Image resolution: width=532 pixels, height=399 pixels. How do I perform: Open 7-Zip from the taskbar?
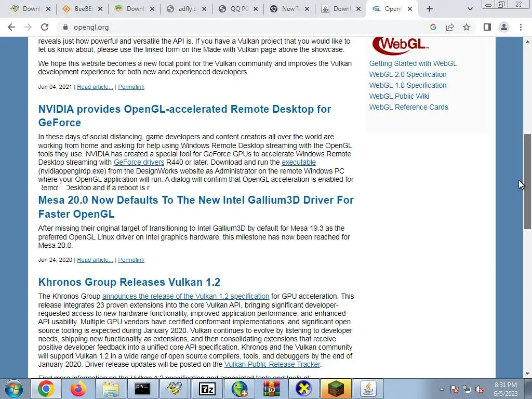pyautogui.click(x=207, y=389)
